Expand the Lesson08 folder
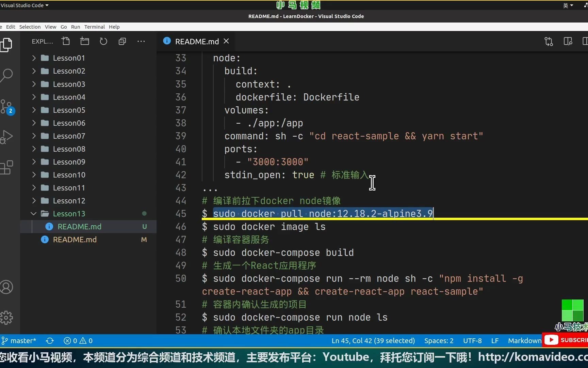 click(88, 149)
